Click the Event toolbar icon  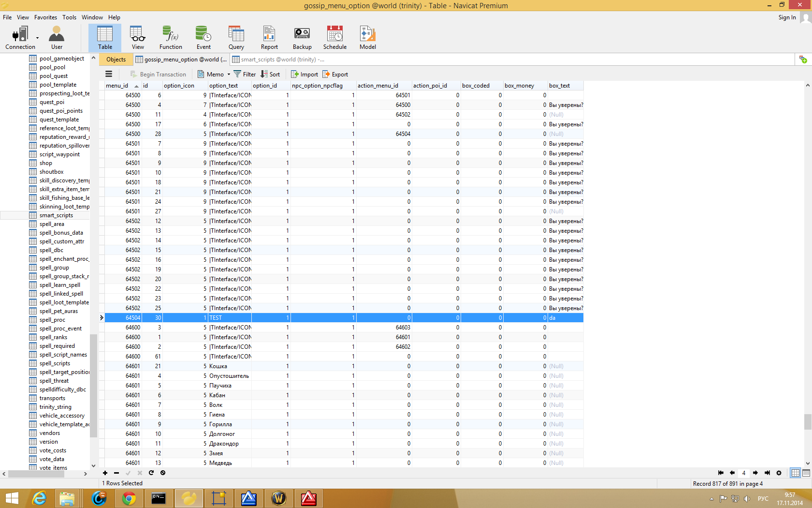tap(203, 38)
